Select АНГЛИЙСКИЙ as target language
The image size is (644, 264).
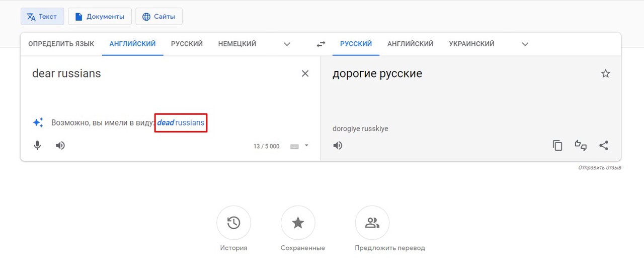(410, 44)
